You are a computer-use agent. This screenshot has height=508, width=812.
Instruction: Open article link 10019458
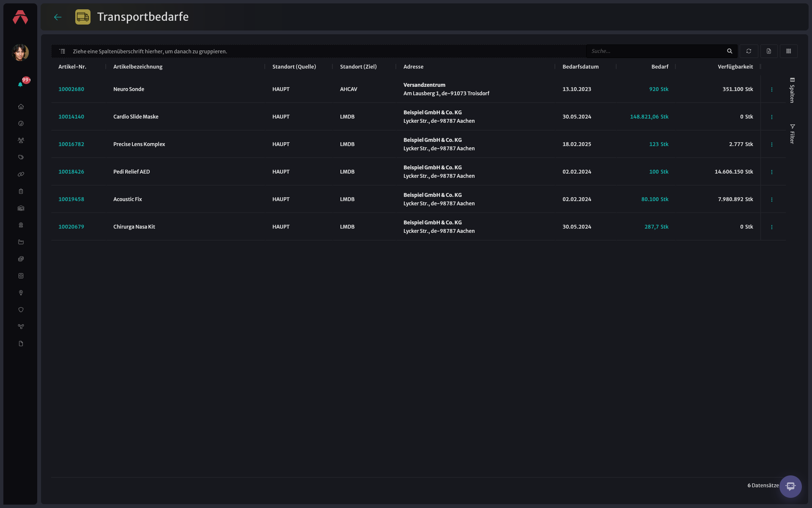[x=71, y=199]
